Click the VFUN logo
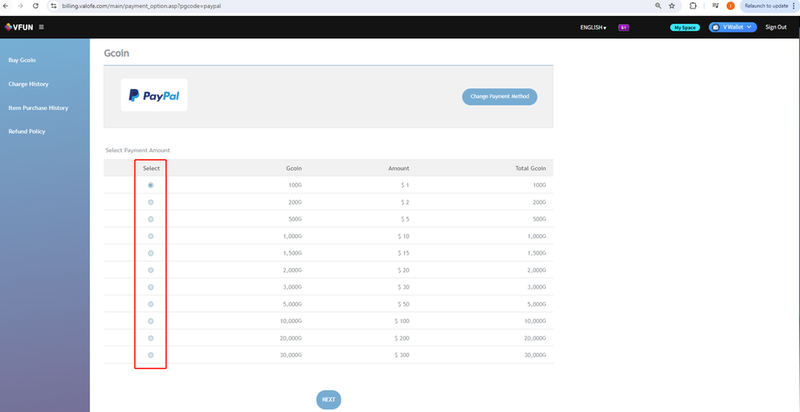 point(19,27)
